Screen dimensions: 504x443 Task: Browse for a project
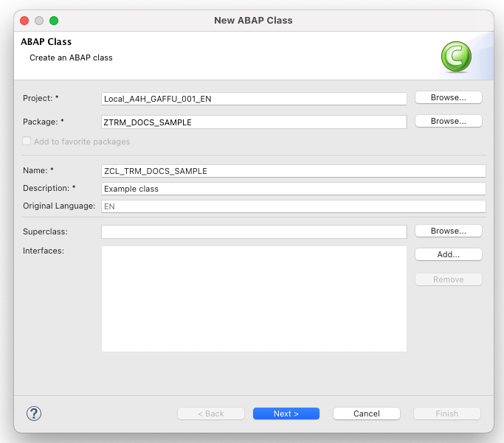449,97
